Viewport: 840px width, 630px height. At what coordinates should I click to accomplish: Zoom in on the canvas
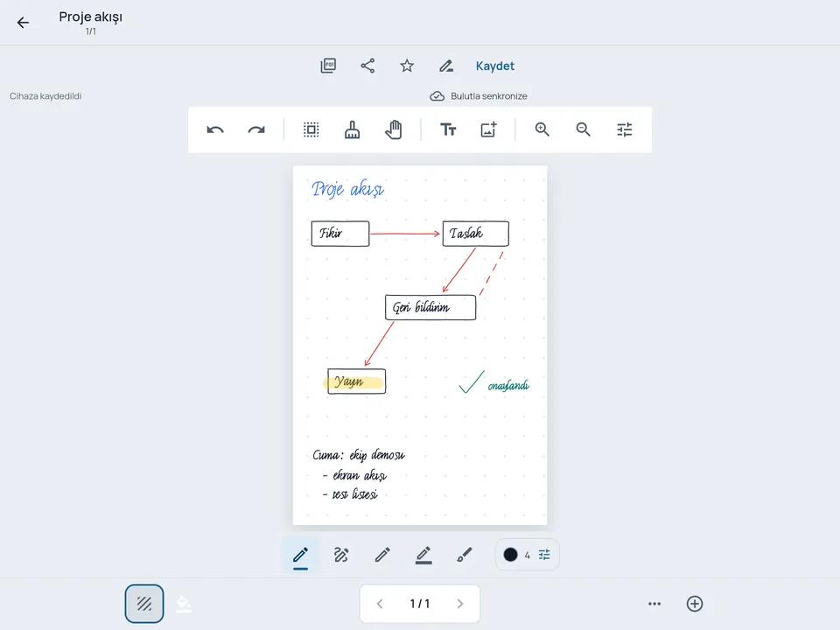click(x=542, y=129)
